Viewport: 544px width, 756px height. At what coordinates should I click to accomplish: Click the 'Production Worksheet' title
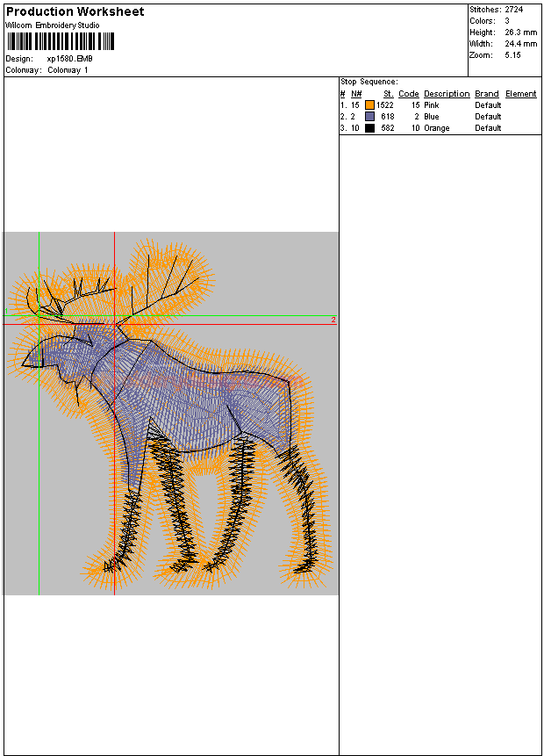(x=75, y=11)
